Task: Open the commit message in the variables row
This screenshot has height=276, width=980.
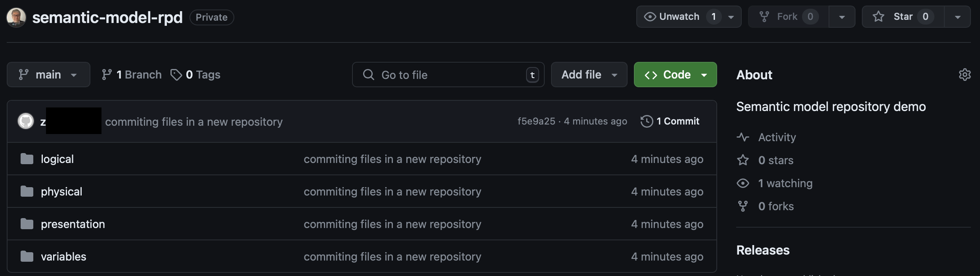Action: click(392, 257)
